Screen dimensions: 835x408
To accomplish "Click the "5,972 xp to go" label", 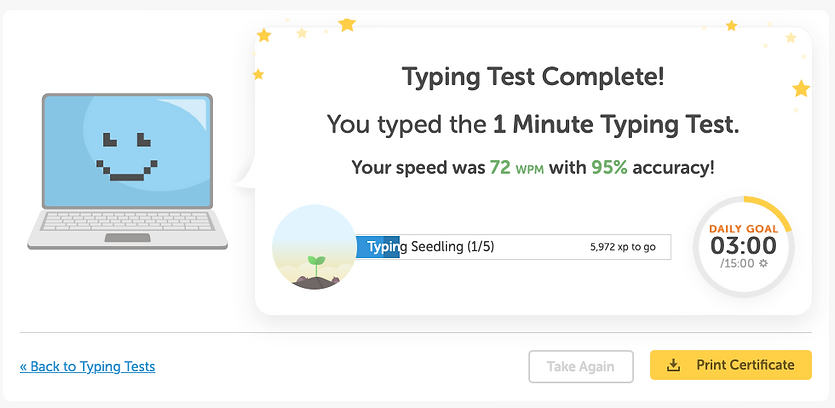I will point(622,247).
